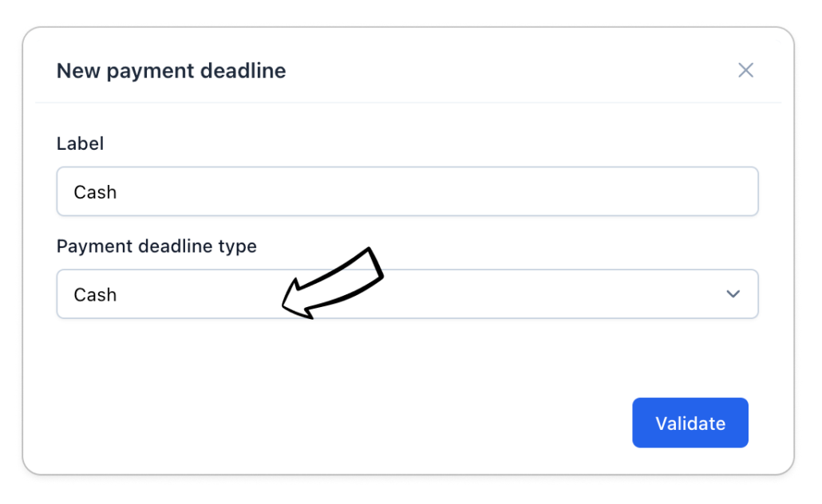Close the New payment deadline dialog
The height and width of the screenshot is (504, 822).
point(745,70)
